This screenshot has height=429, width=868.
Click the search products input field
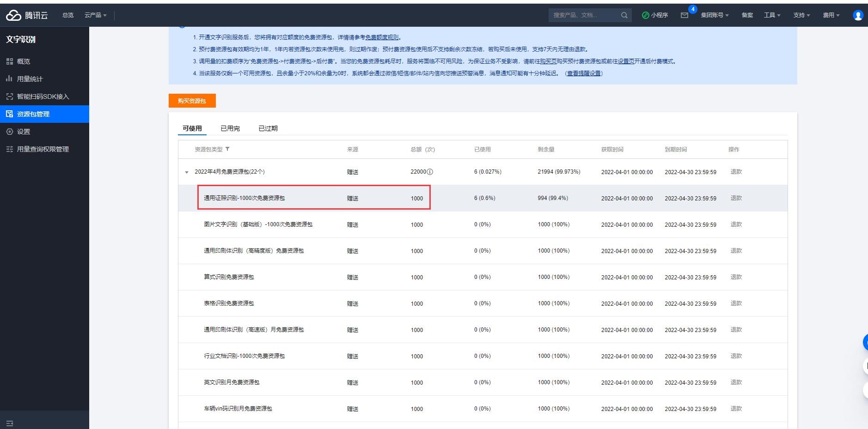point(583,15)
